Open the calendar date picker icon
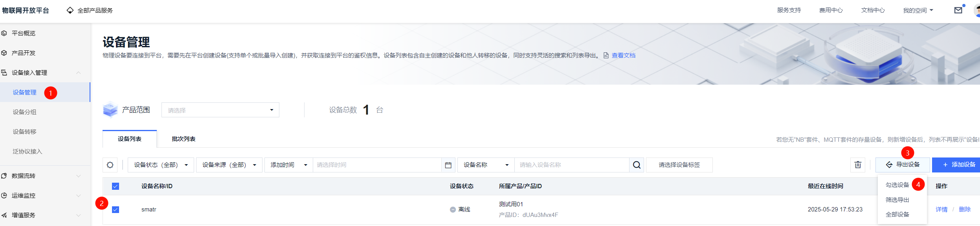The image size is (980, 226). click(448, 165)
